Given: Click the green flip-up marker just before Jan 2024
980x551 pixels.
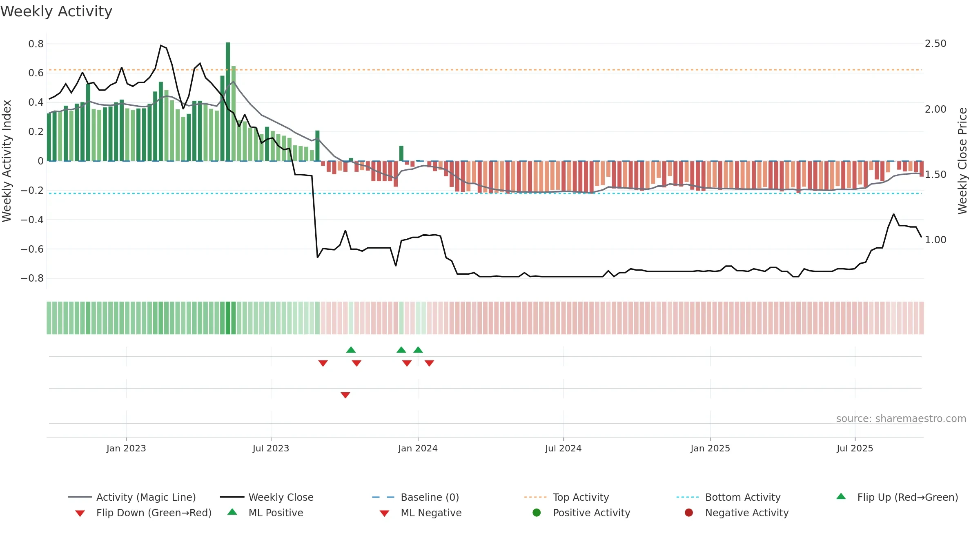Looking at the screenshot, I should [x=401, y=350].
